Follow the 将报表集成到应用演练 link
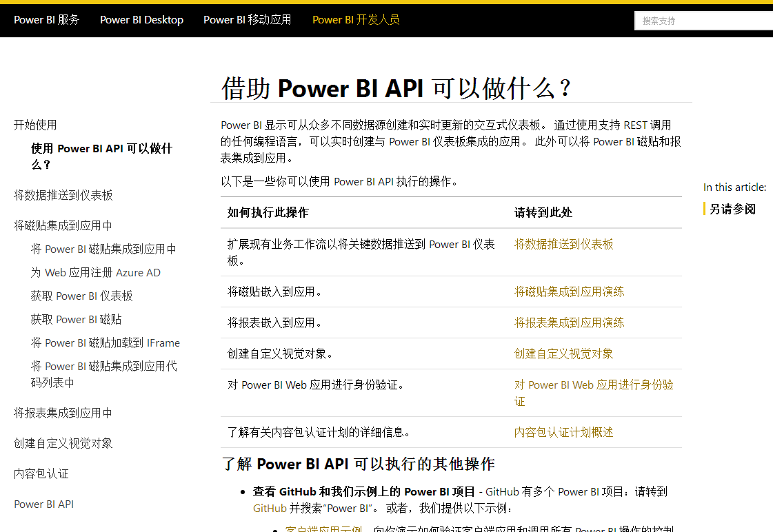The height and width of the screenshot is (532, 773). click(x=569, y=323)
